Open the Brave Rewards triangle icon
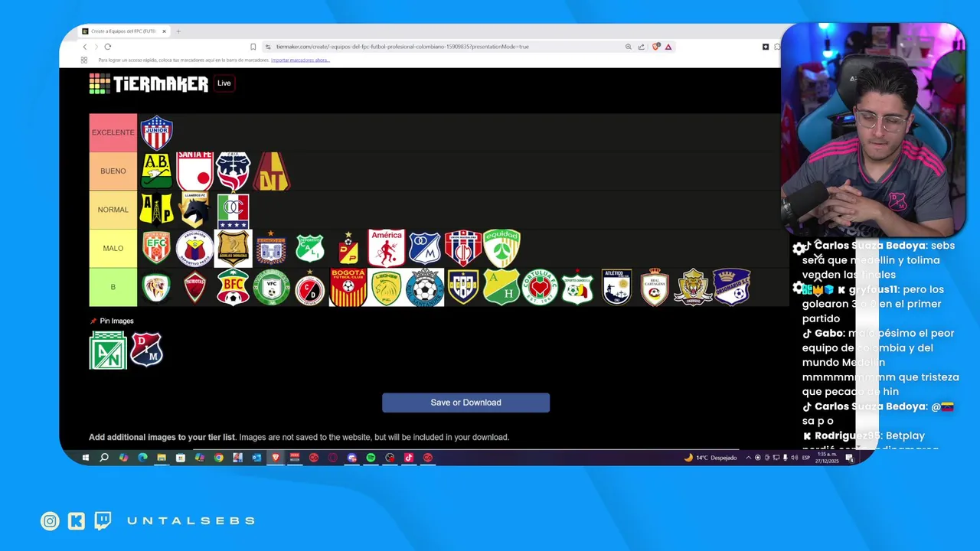Viewport: 980px width, 551px height. [x=668, y=47]
